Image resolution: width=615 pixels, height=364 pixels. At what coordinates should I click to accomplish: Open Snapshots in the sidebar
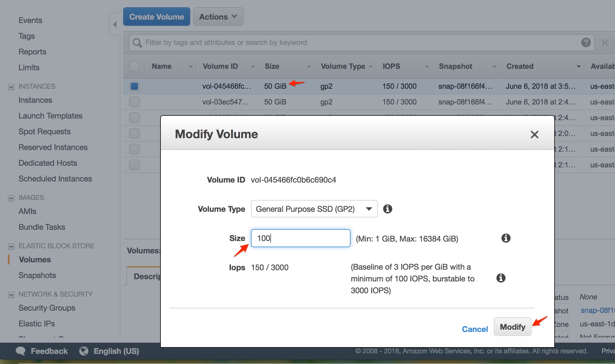pos(37,275)
